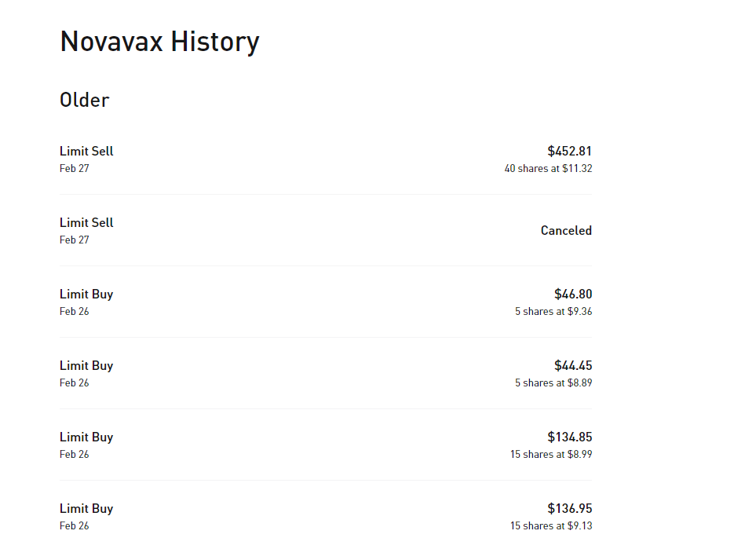Select the 15 shares at $9.13 detail
Screen dimensions: 756x549
550,525
